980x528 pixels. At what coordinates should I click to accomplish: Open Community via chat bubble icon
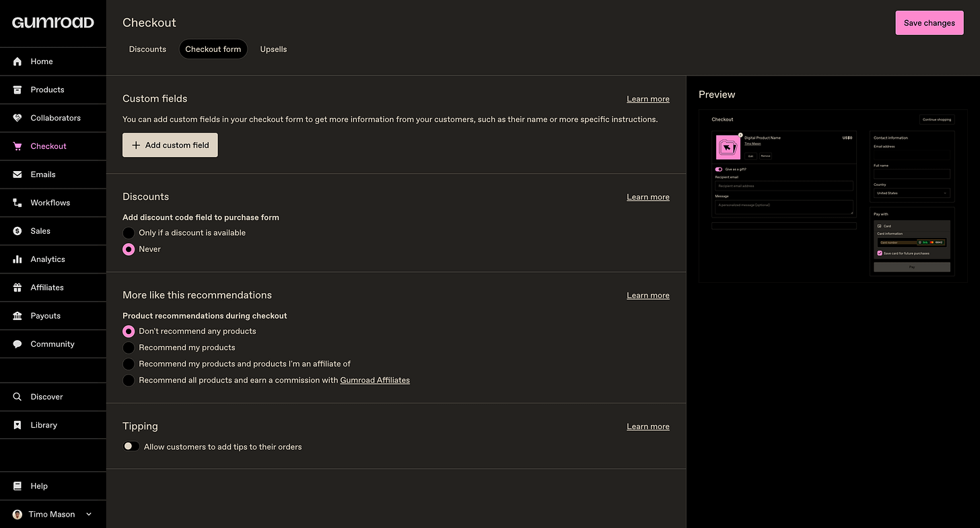(x=17, y=344)
